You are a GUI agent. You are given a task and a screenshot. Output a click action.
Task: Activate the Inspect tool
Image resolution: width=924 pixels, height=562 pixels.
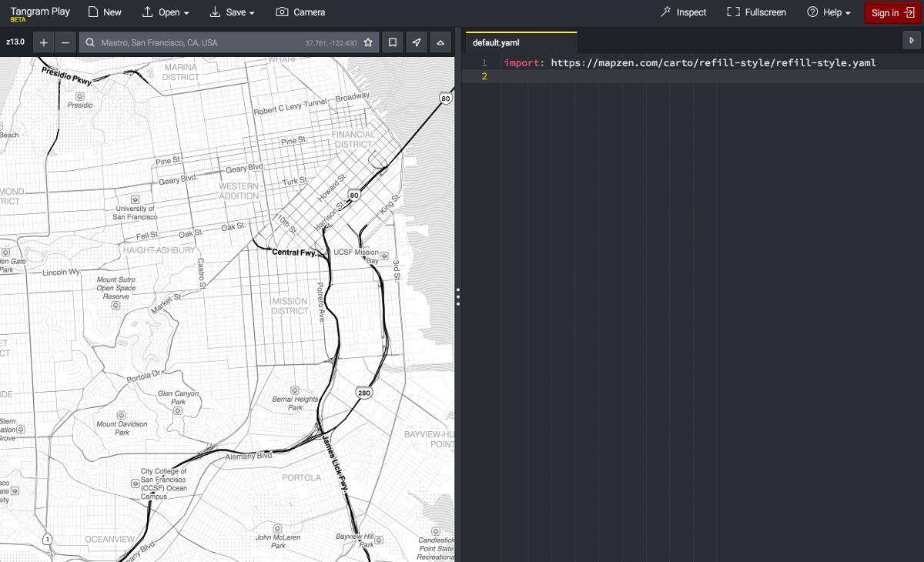point(683,12)
